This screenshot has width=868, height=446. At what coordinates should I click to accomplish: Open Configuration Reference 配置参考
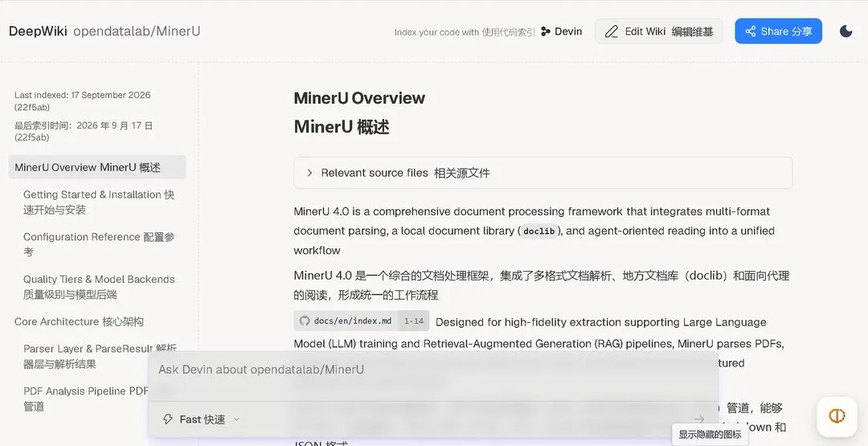pyautogui.click(x=99, y=244)
